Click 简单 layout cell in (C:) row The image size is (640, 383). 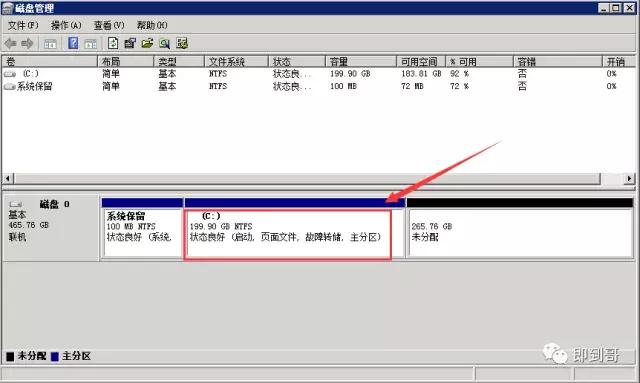[111, 74]
